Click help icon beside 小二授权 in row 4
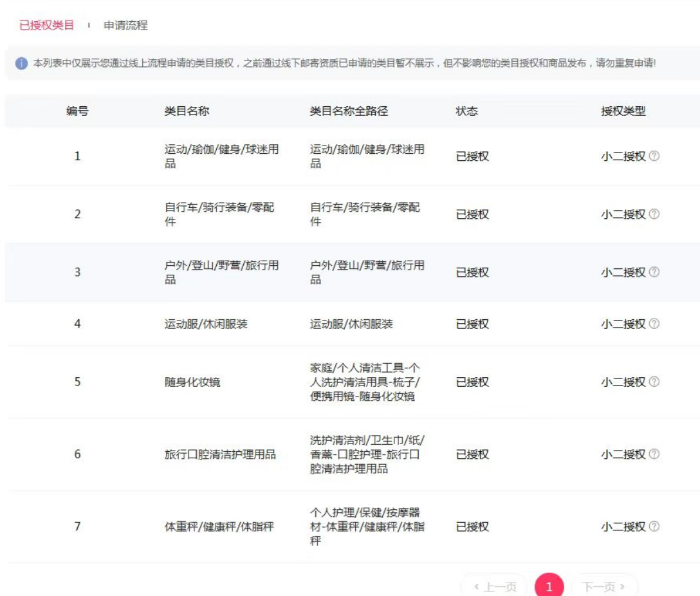Image resolution: width=700 pixels, height=596 pixels. pos(654,324)
